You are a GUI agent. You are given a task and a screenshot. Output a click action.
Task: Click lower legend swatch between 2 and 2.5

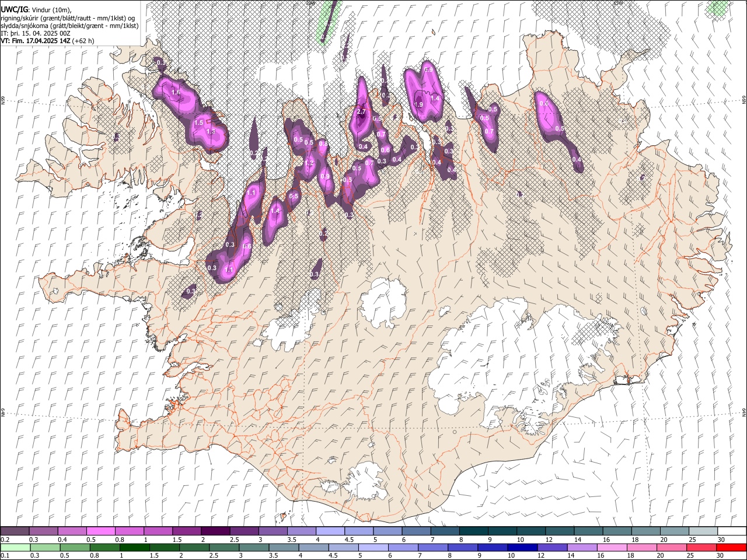click(x=194, y=547)
